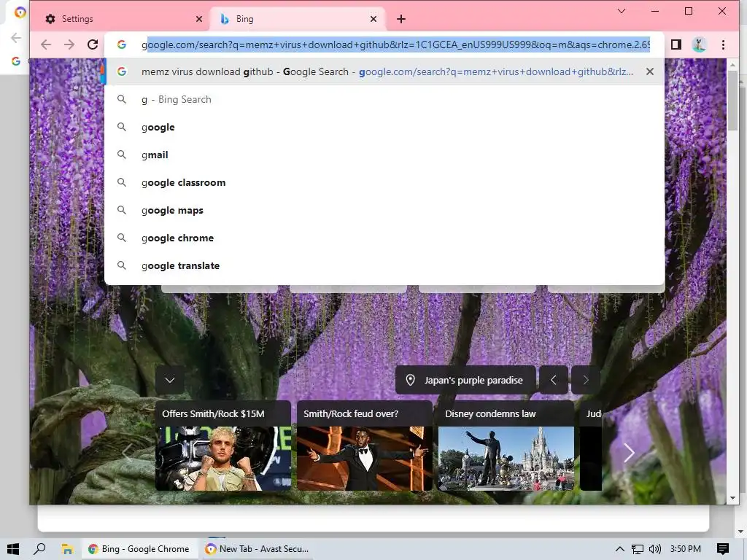Reload the page
The height and width of the screenshot is (560, 747).
click(x=93, y=44)
